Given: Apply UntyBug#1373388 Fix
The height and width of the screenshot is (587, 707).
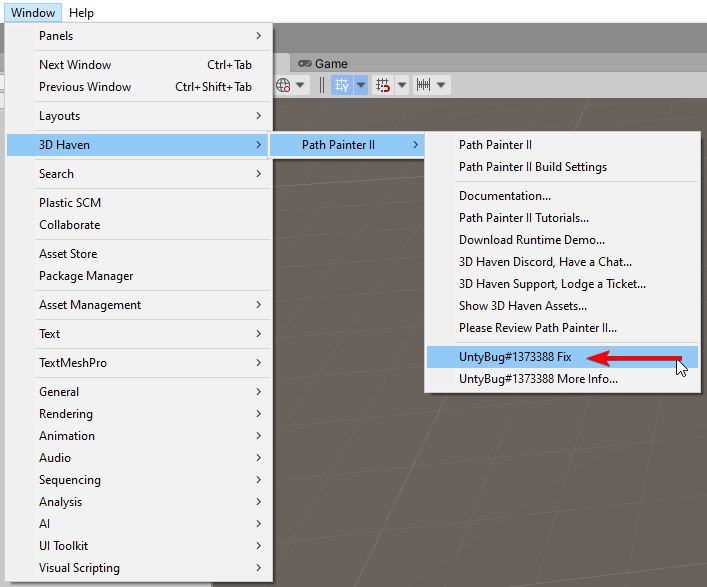Looking at the screenshot, I should coord(562,357).
